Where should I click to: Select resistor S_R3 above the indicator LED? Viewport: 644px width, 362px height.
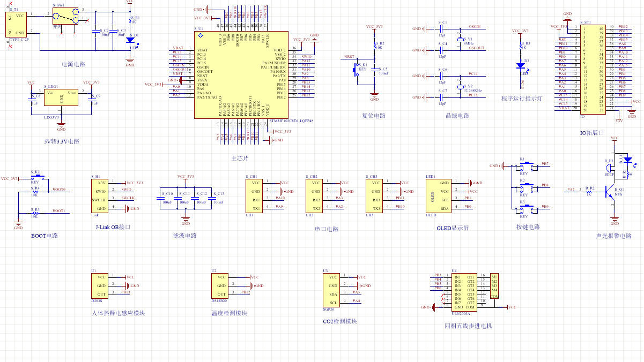520,46
